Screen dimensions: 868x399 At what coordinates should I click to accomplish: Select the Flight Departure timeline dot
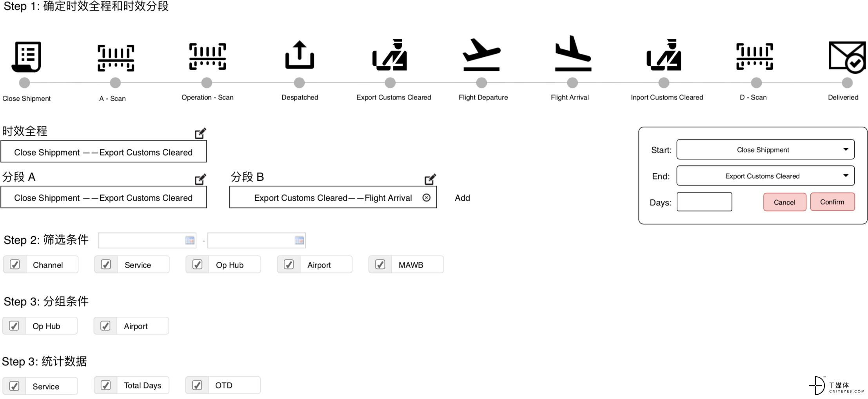(x=481, y=83)
